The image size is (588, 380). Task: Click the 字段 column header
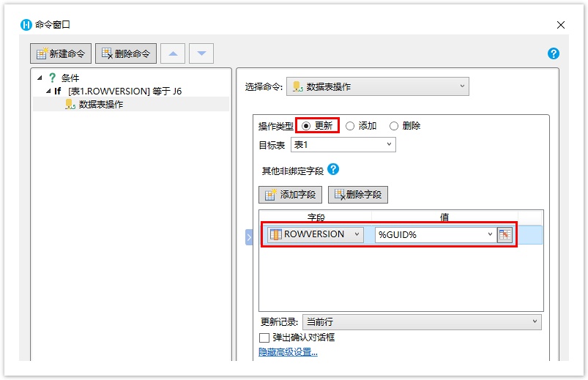pos(316,217)
